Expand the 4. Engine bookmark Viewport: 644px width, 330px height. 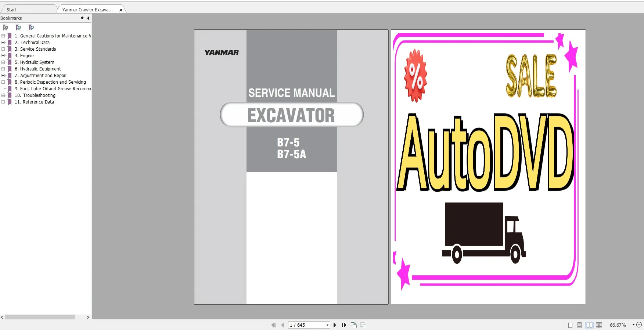(3, 56)
